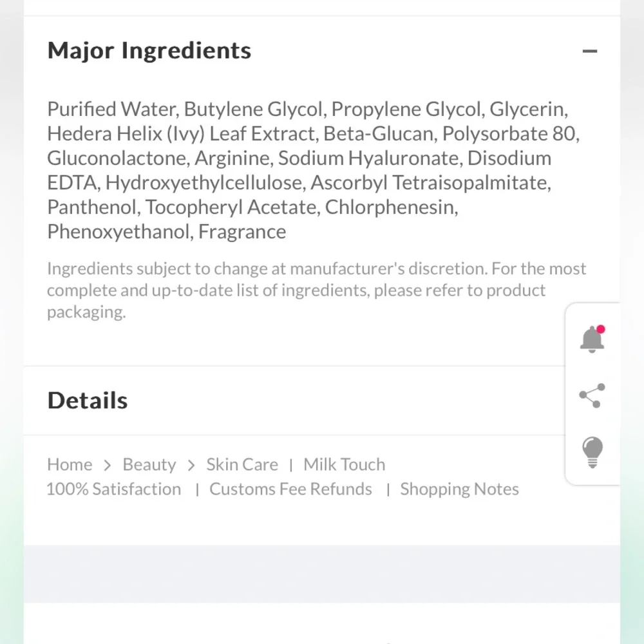Open notifications bell icon
The height and width of the screenshot is (644, 644).
click(592, 339)
